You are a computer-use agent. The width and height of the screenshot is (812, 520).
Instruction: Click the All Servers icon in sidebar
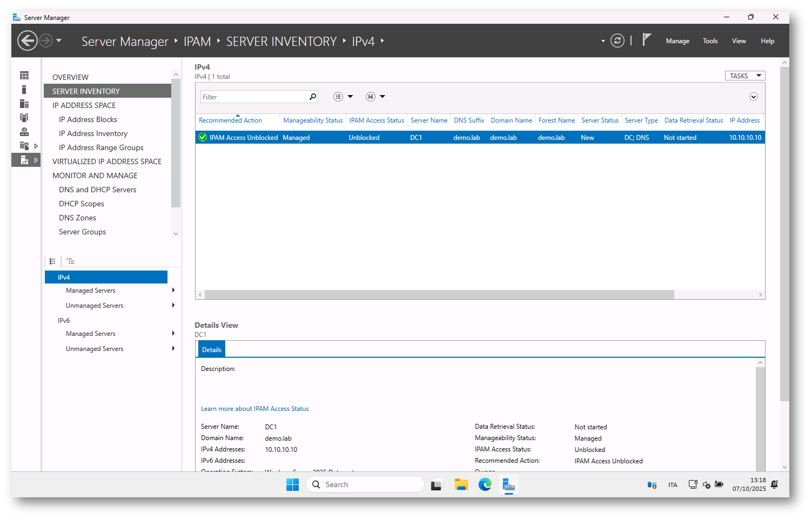(x=24, y=104)
